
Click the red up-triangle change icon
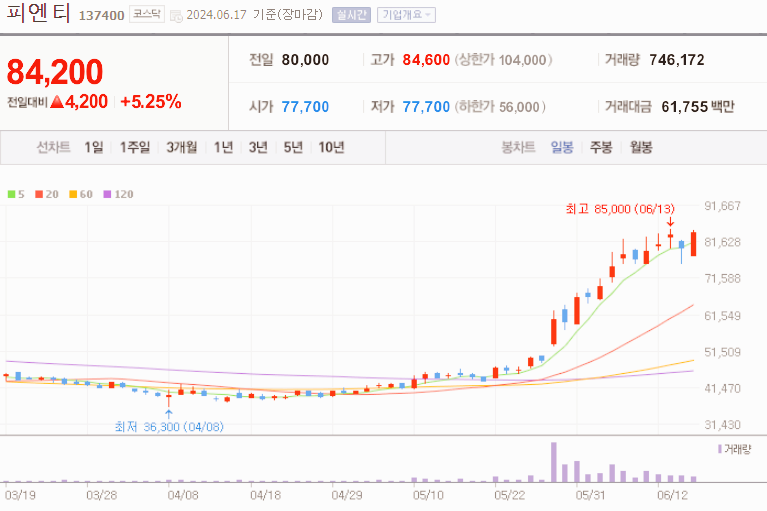(x=57, y=102)
